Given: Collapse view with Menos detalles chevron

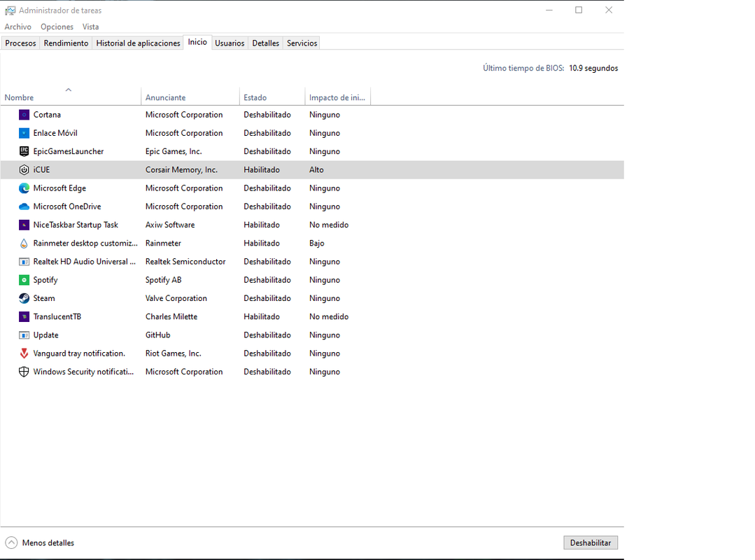Looking at the screenshot, I should 11,542.
